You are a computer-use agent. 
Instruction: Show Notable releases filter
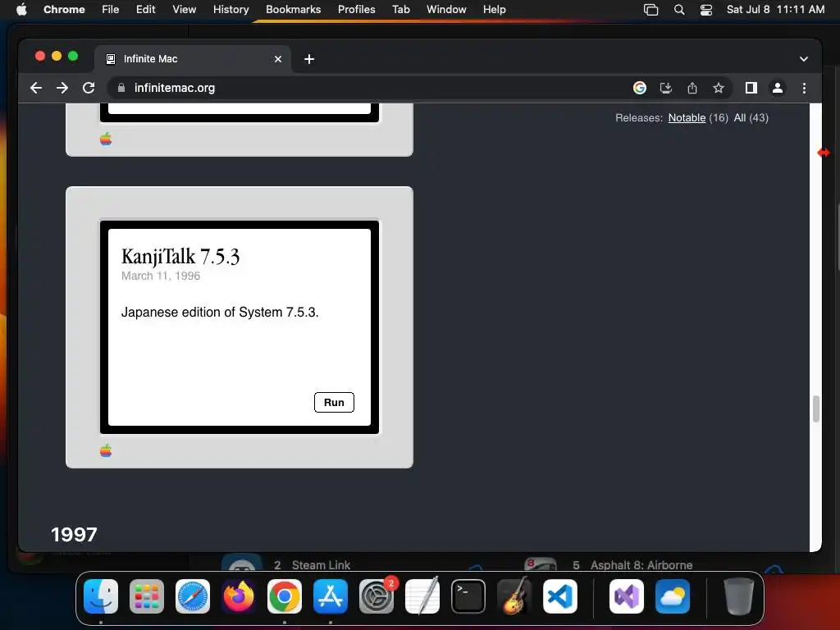tap(687, 118)
